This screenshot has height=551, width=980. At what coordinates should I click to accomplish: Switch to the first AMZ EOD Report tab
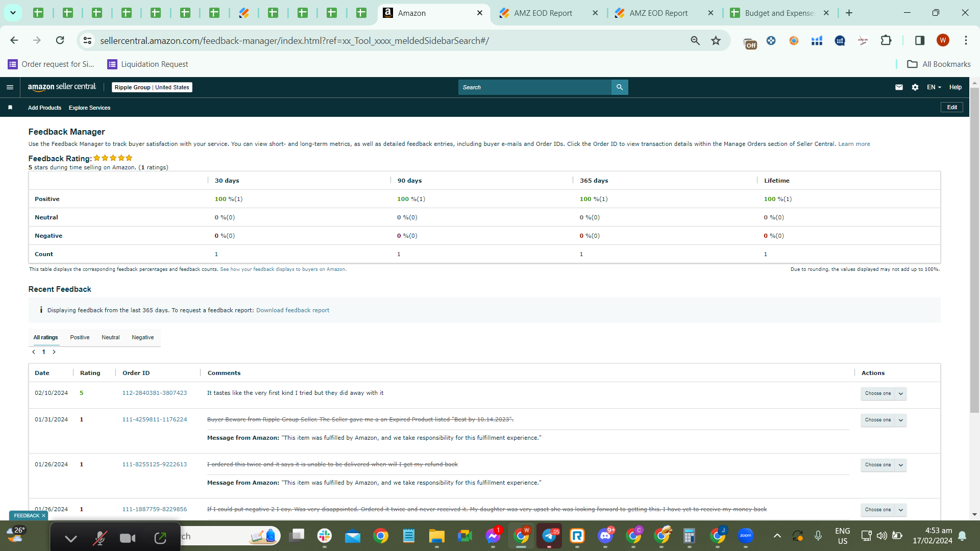pyautogui.click(x=549, y=13)
